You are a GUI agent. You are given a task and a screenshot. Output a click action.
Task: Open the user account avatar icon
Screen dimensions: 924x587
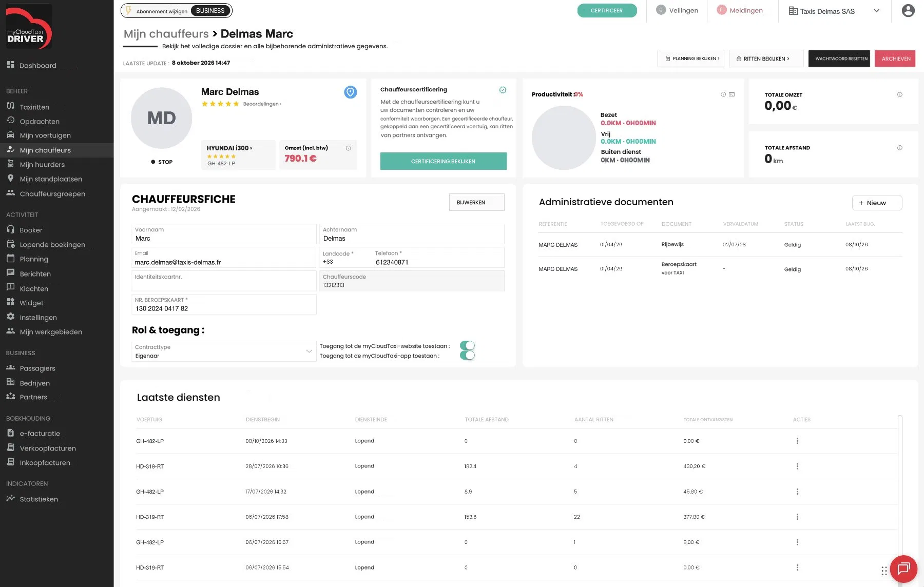pos(908,10)
